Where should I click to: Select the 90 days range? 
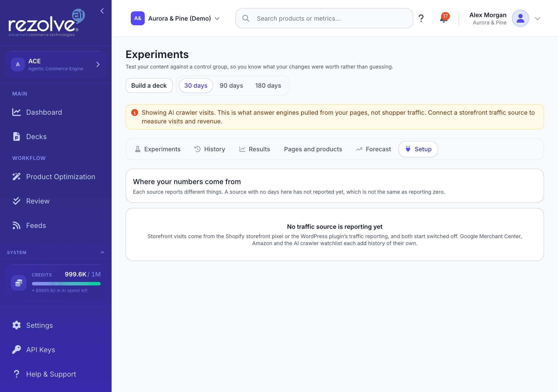point(231,86)
